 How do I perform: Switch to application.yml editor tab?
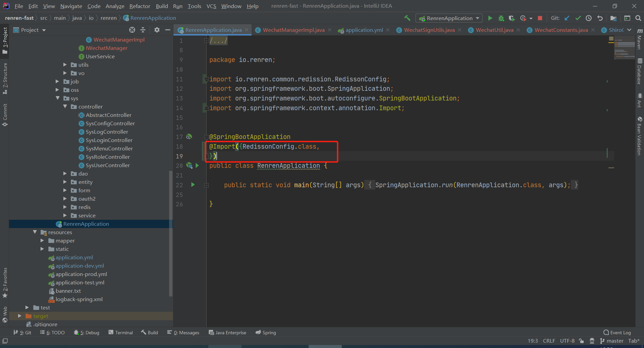pyautogui.click(x=364, y=30)
